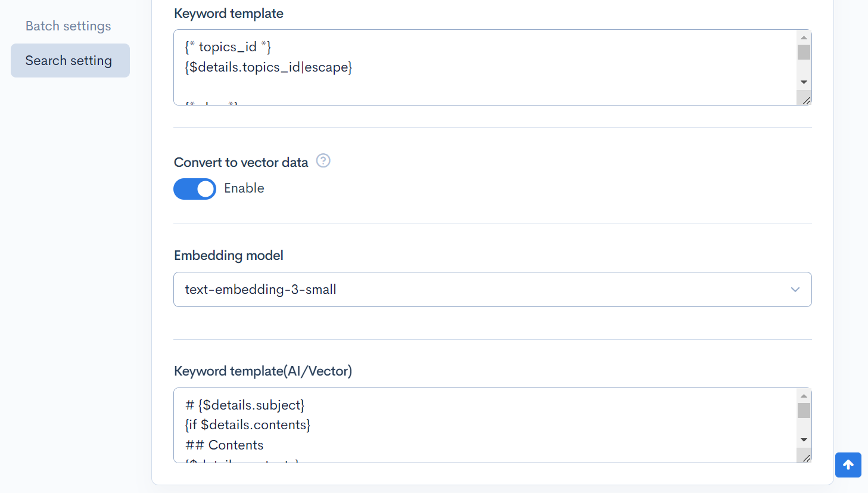Click the up arrow in Keyword template scrollbar

(804, 38)
